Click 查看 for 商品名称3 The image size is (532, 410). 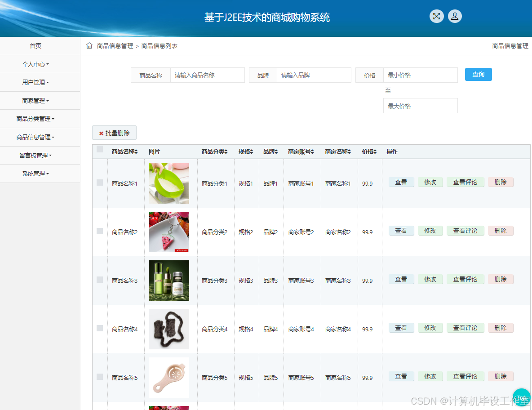(401, 279)
